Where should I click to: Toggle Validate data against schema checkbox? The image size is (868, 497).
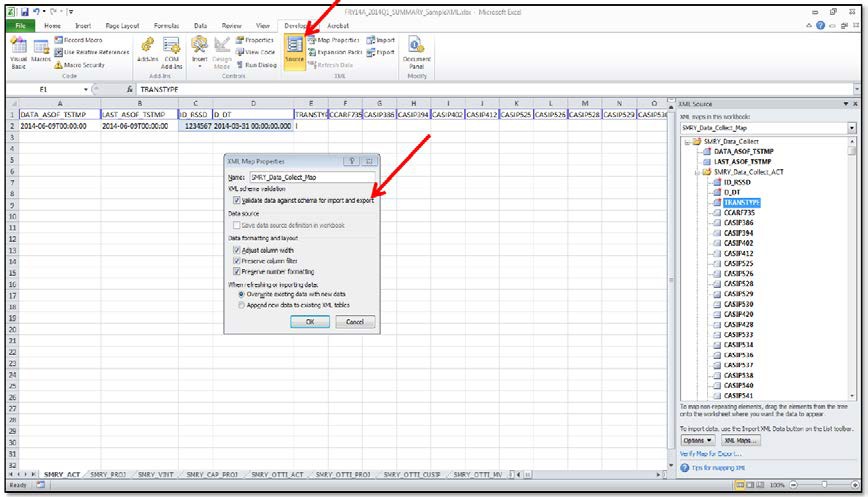coord(236,200)
